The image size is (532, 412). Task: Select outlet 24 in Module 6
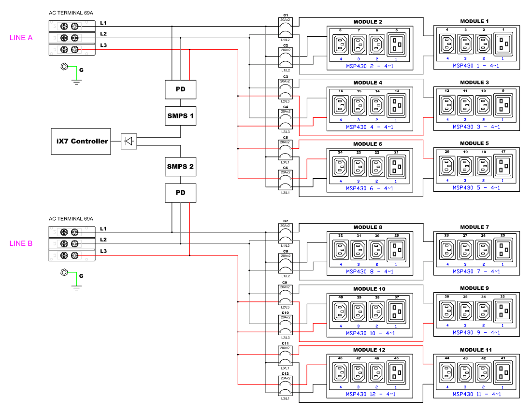click(341, 167)
